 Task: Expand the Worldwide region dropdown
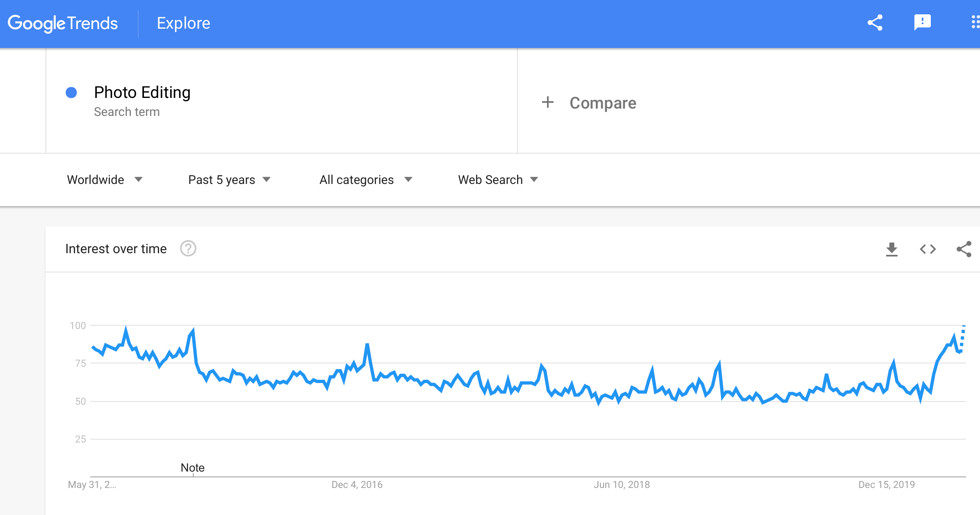coord(105,180)
